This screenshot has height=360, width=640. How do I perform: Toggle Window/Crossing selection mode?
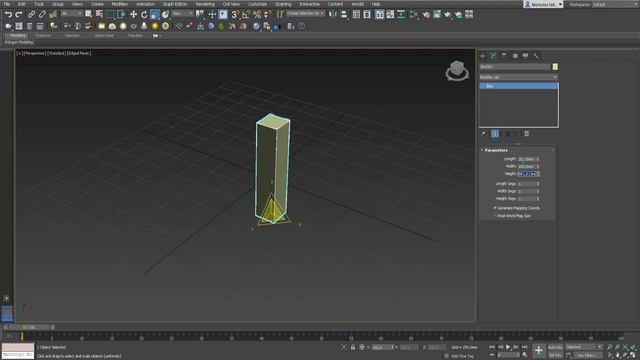(121, 14)
